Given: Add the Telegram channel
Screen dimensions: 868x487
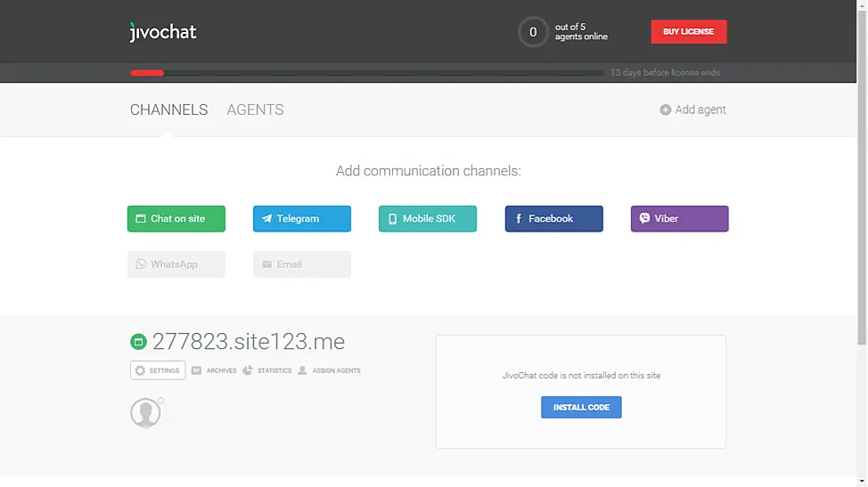Looking at the screenshot, I should tap(302, 219).
